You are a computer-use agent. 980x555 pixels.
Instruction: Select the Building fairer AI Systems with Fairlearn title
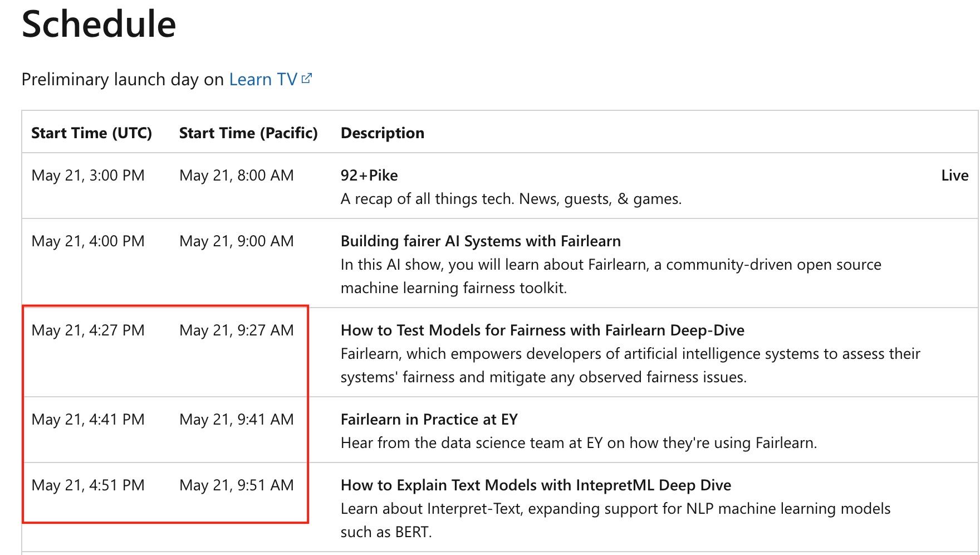coord(480,241)
